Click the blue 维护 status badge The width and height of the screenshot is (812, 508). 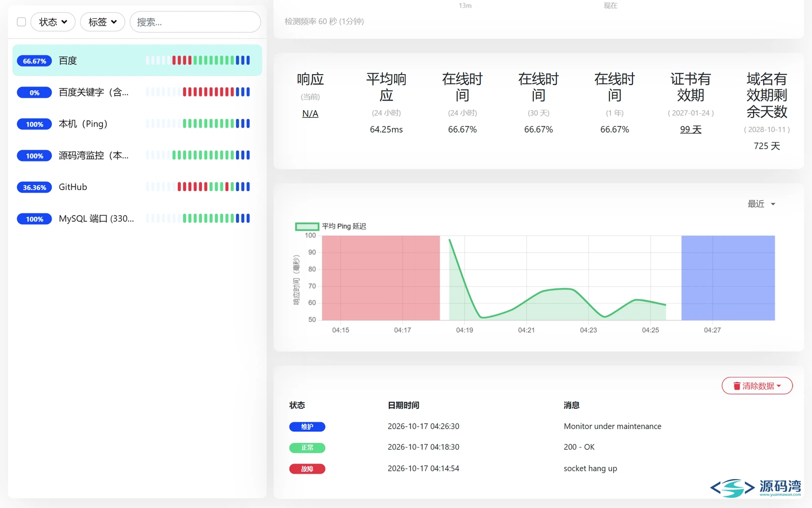(x=307, y=427)
